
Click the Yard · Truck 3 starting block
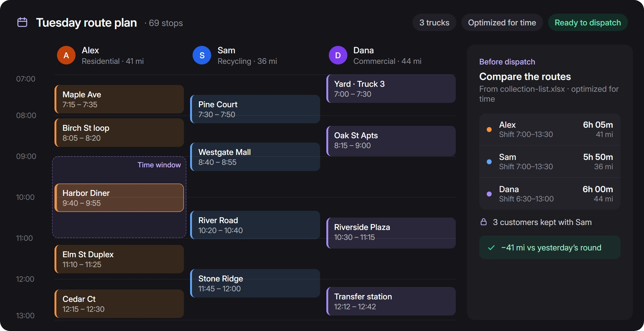(391, 89)
